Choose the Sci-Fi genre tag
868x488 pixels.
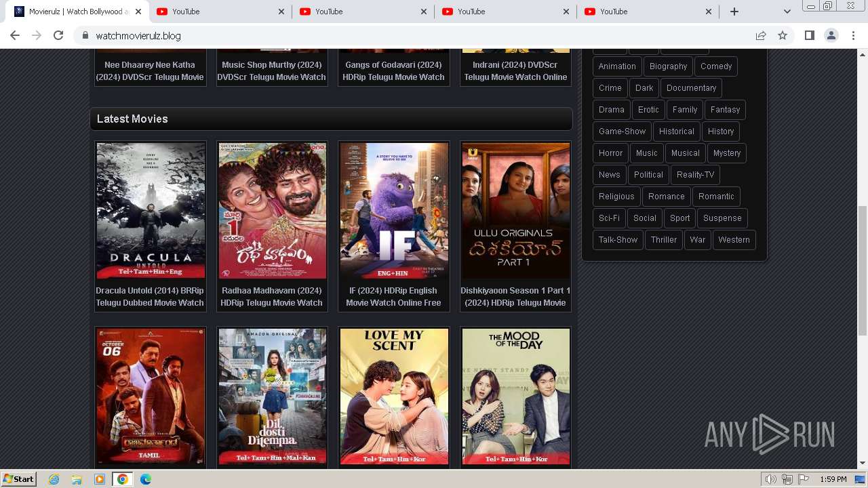pos(609,218)
